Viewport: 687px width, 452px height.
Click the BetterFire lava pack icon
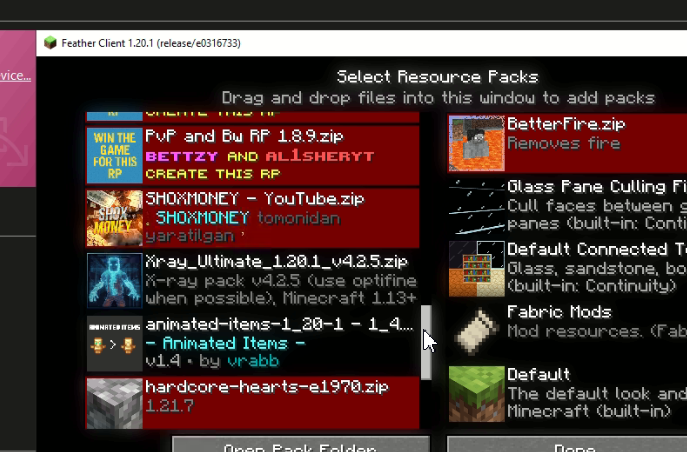coord(477,143)
